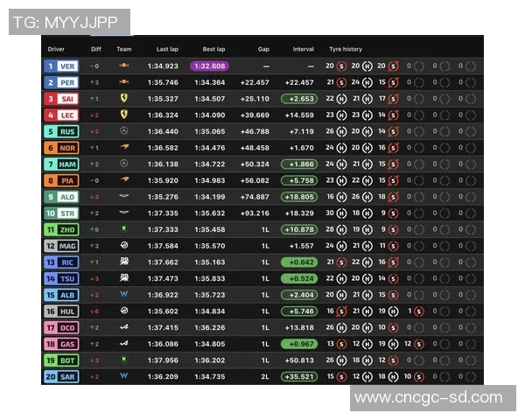525x420 pixels.
Task: Click TSU's green +0.524 interval pill
Action: (299, 278)
